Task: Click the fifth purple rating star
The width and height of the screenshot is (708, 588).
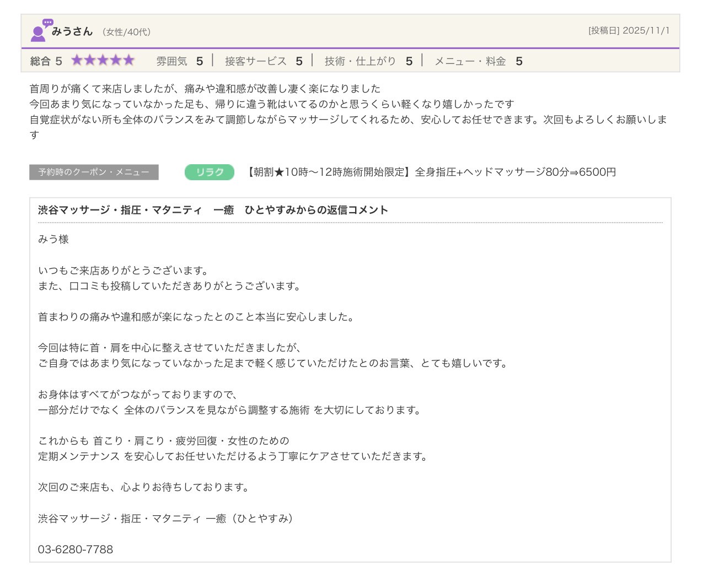Action: click(x=128, y=61)
